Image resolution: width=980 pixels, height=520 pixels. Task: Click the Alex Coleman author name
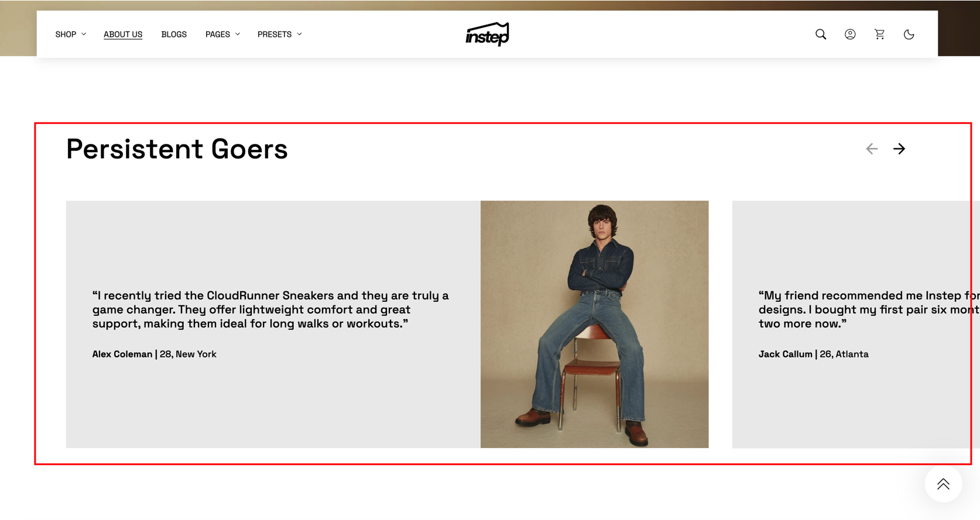pyautogui.click(x=122, y=354)
